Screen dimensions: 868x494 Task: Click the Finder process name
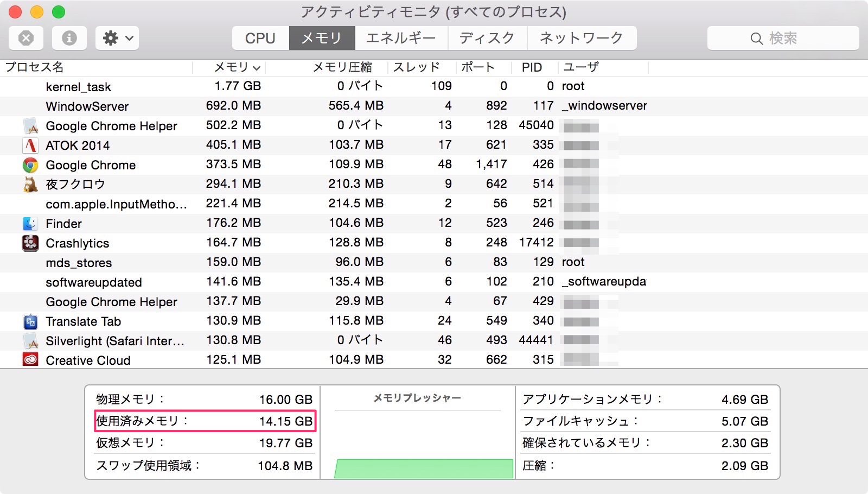tap(63, 224)
